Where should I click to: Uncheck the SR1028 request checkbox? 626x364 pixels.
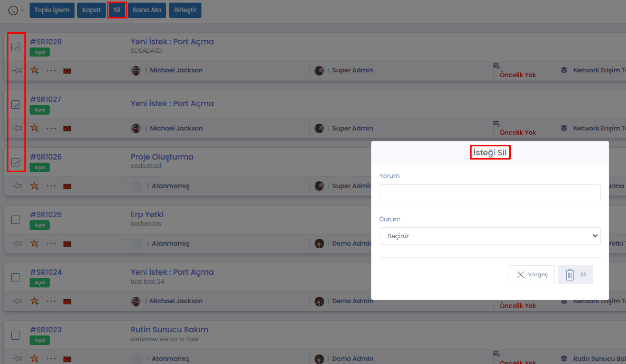tap(15, 47)
